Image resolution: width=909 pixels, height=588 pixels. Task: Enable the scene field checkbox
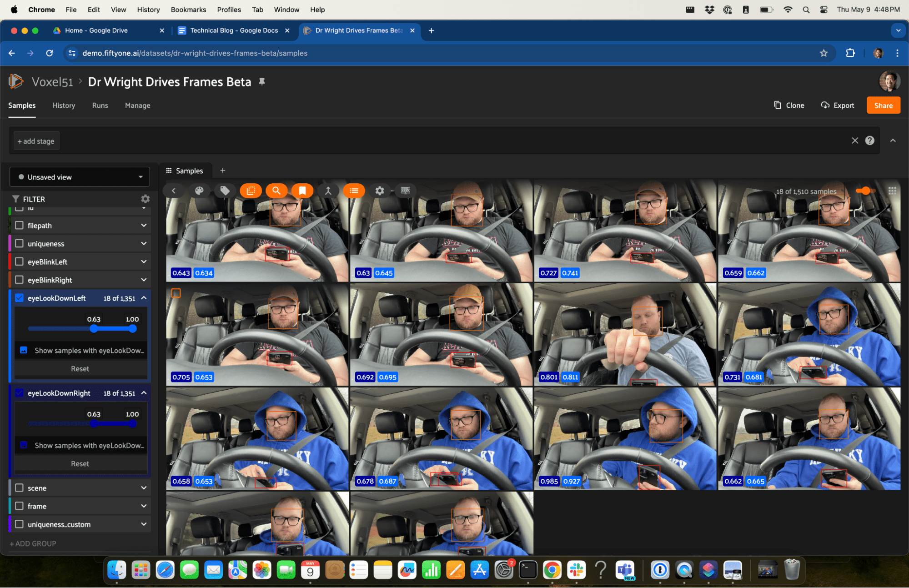point(19,488)
